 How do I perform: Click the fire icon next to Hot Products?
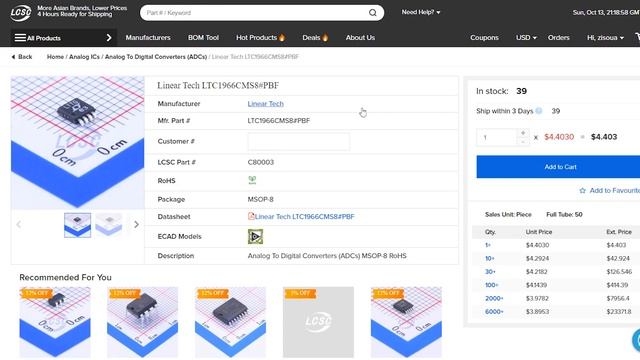point(282,38)
